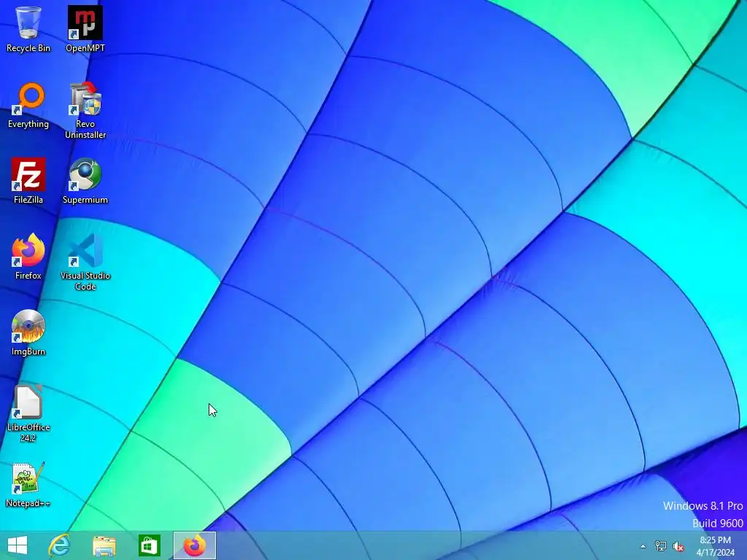Select the Notepad++ desktop shortcut
Screen dimensions: 747x560
pyautogui.click(x=28, y=485)
